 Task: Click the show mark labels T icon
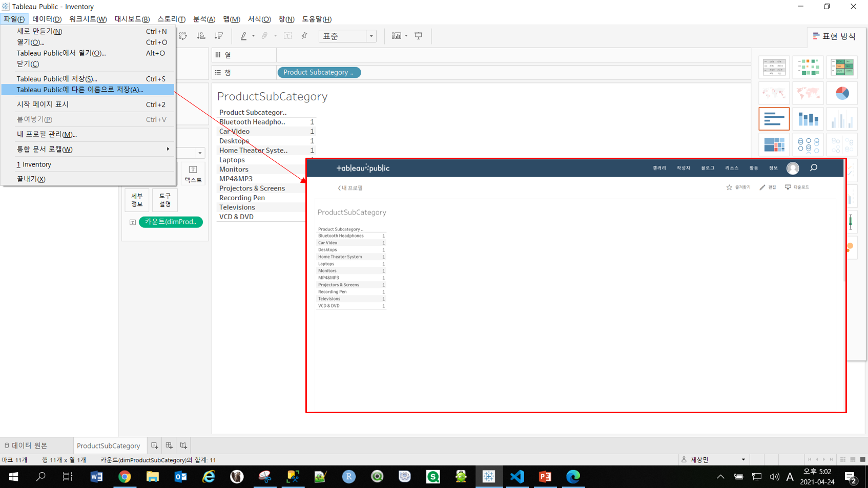[288, 36]
